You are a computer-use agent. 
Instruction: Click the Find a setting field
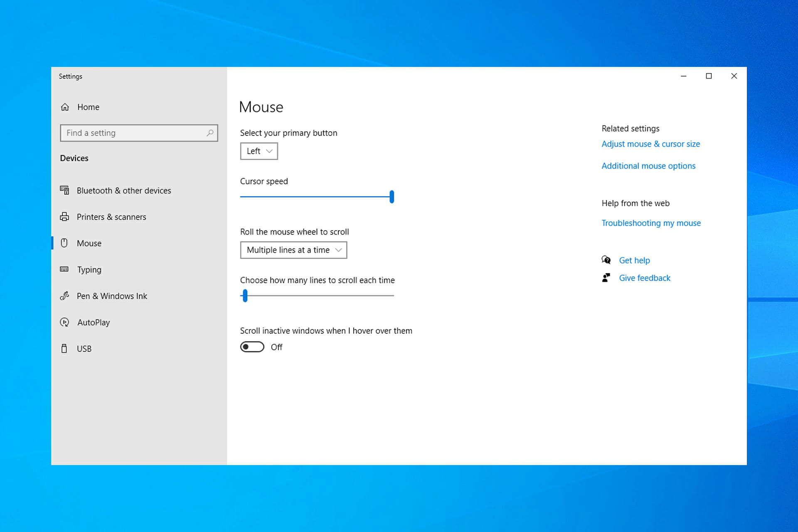pyautogui.click(x=139, y=133)
